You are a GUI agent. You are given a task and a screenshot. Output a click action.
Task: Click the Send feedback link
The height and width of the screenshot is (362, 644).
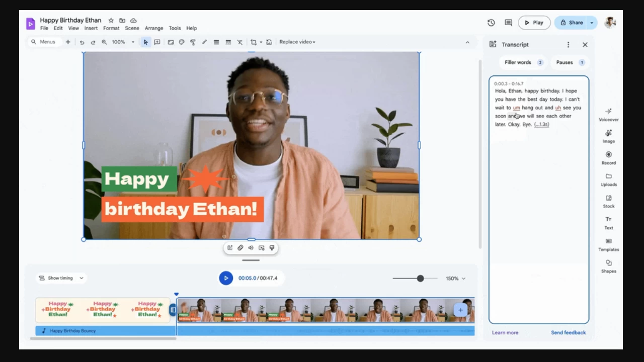569,333
